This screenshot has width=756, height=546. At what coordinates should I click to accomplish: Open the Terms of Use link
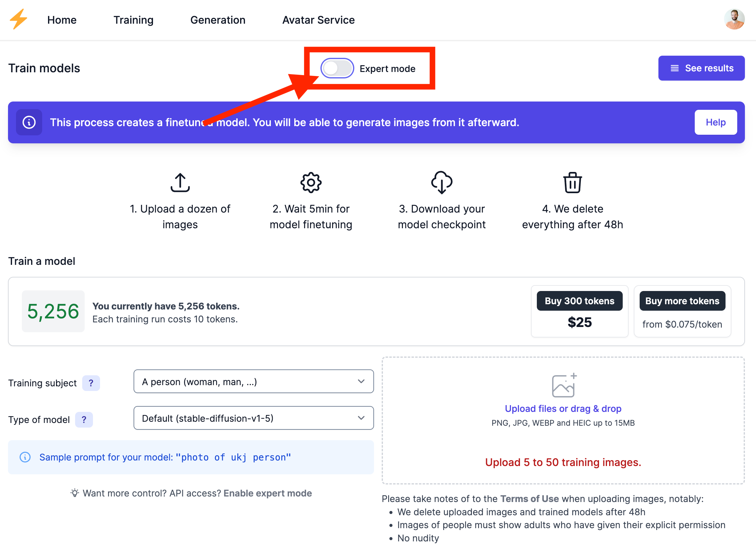click(529, 499)
